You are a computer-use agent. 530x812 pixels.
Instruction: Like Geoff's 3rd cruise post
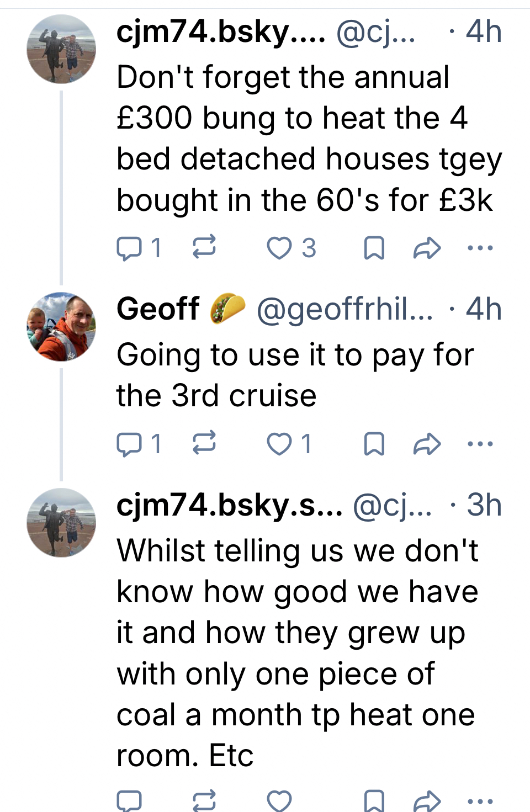pyautogui.click(x=279, y=444)
